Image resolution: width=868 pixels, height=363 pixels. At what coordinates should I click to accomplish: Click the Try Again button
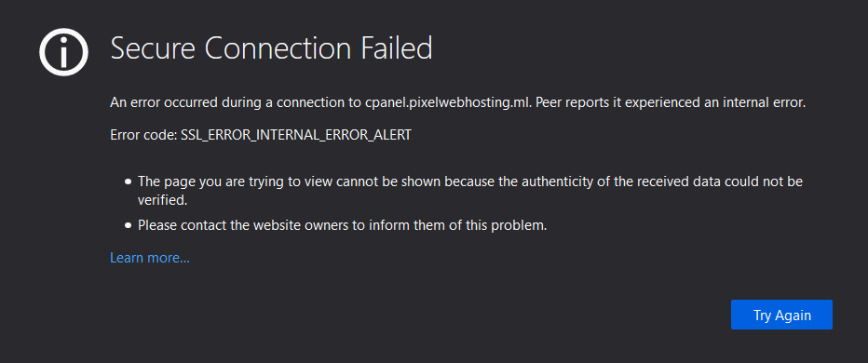point(781,315)
